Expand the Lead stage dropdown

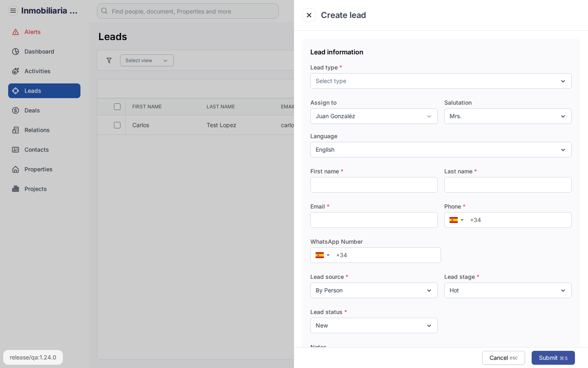[508, 290]
